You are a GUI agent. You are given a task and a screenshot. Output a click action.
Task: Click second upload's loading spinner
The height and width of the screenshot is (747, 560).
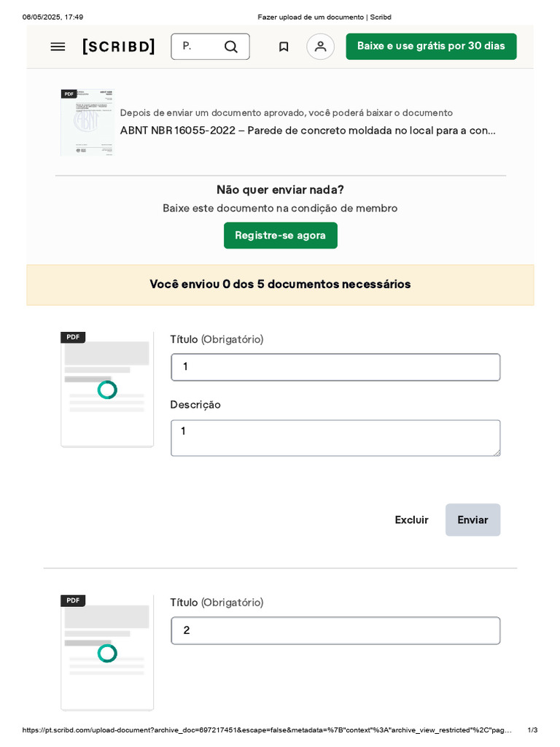click(107, 654)
